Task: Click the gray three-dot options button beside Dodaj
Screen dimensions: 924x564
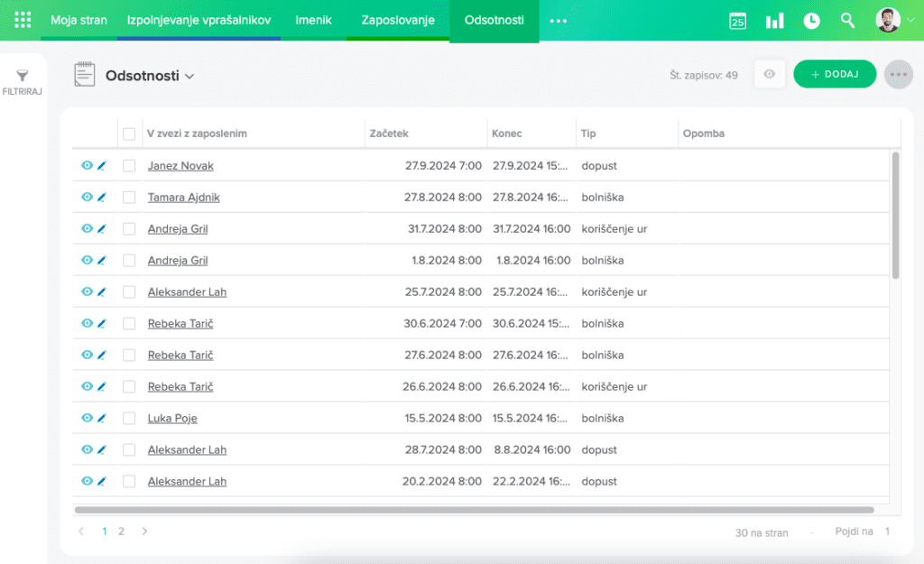Action: pos(899,75)
